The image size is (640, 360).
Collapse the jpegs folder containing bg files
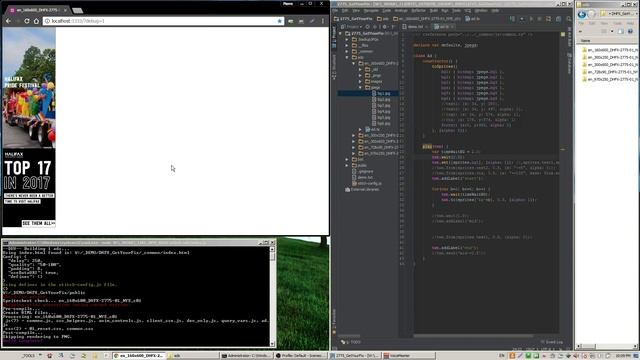tap(360, 87)
